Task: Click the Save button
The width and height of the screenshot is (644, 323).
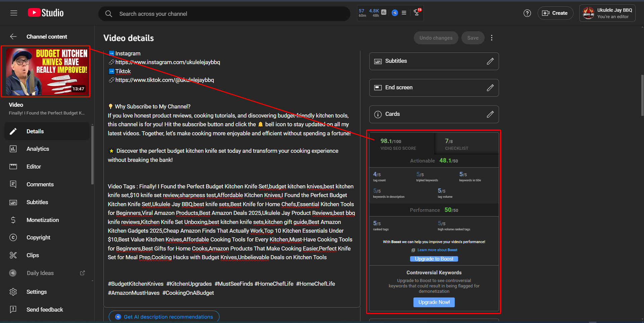Action: (x=473, y=38)
